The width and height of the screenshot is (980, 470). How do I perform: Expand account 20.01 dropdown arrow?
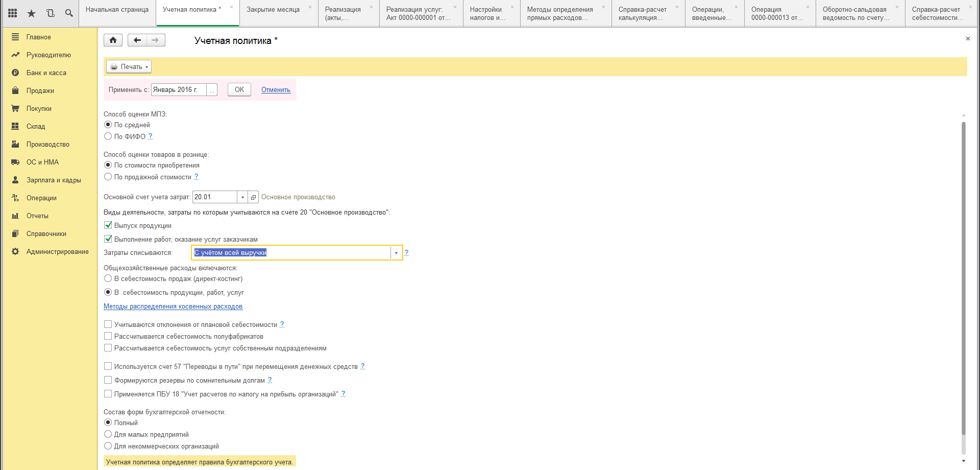pos(242,197)
